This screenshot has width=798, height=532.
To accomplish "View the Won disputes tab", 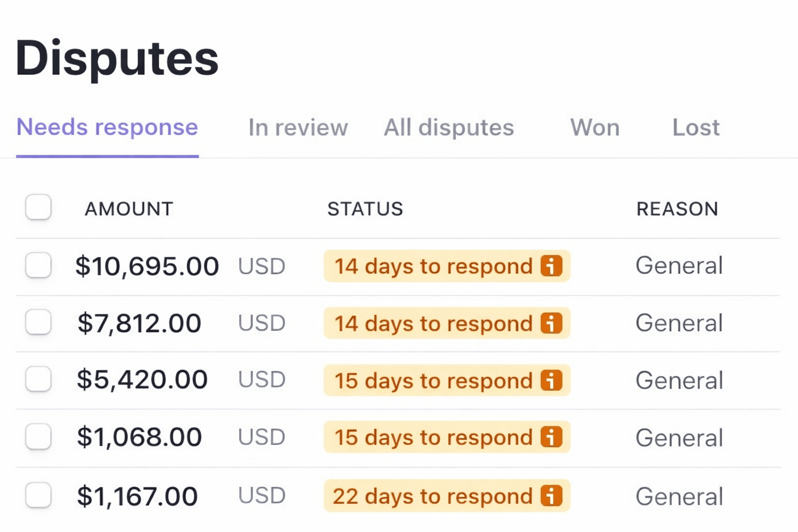I will [594, 128].
